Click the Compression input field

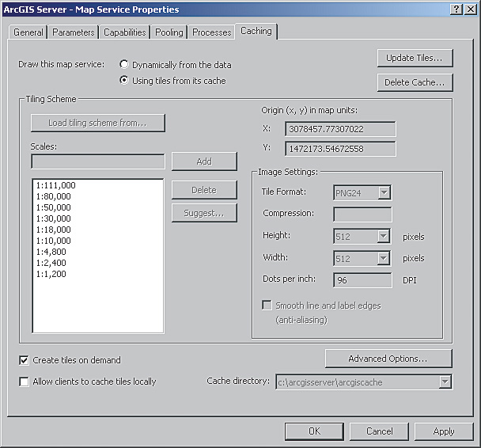[362, 215]
